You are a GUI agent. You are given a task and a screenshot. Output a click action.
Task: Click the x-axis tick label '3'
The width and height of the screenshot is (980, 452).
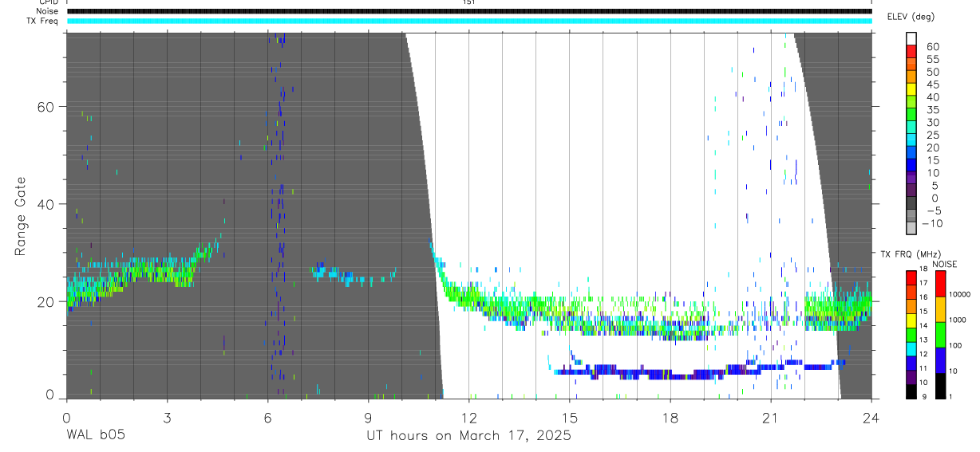(x=167, y=417)
